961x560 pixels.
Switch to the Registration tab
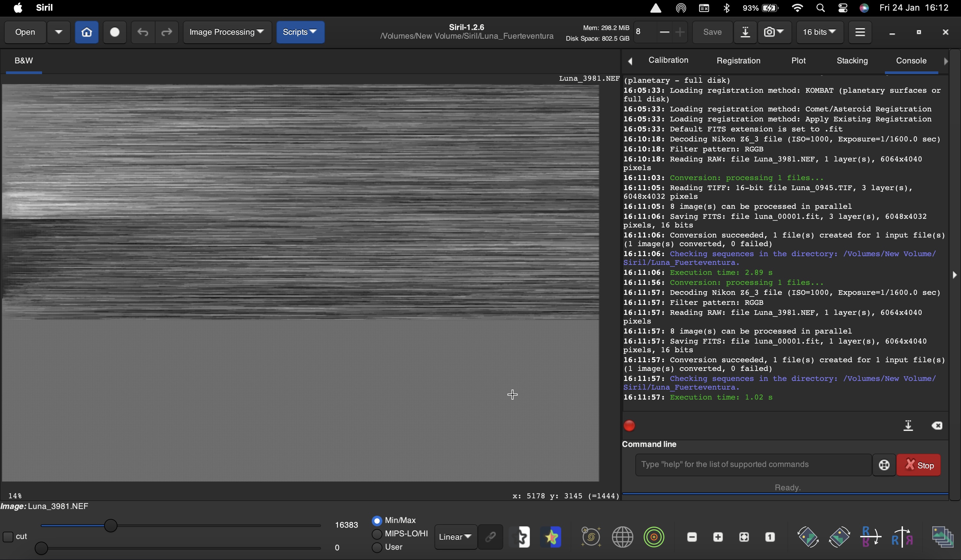click(738, 61)
